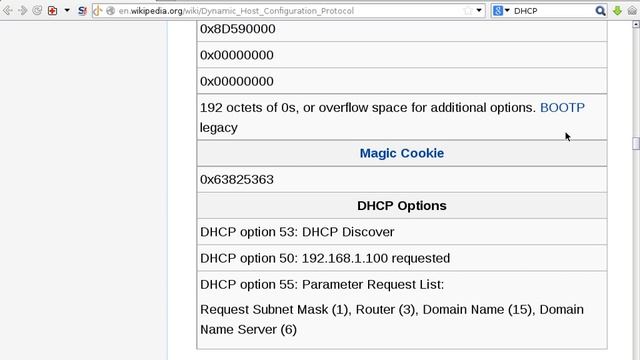Bookmark this page with the star icon
Screen dimensions: 640x360
click(x=468, y=11)
